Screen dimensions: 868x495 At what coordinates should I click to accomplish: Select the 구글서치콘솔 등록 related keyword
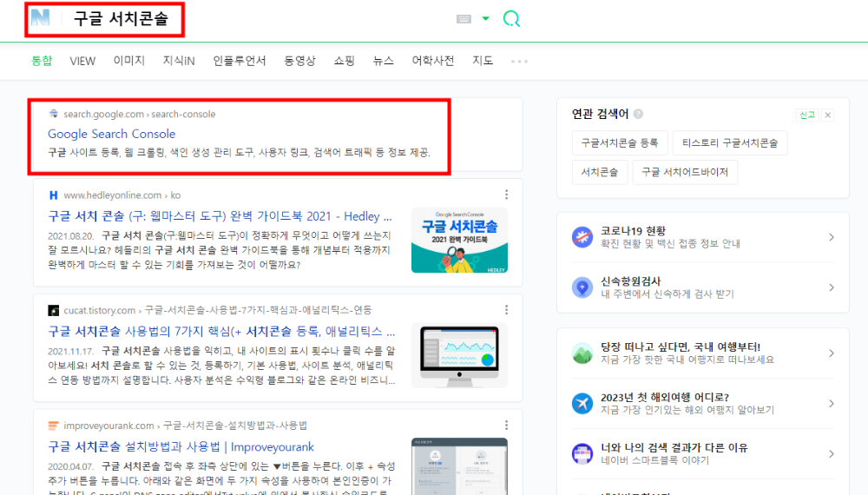620,142
